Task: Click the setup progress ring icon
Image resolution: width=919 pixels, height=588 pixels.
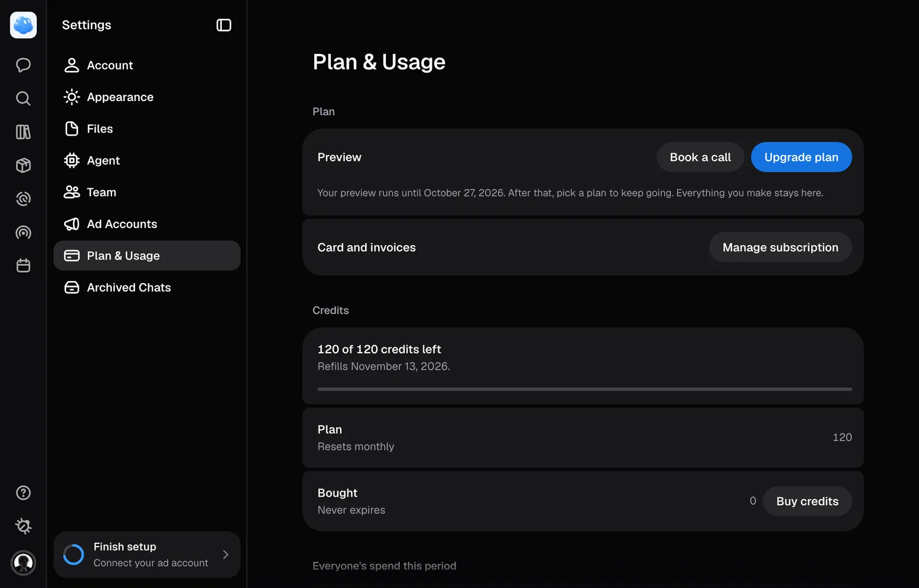Action: [74, 555]
